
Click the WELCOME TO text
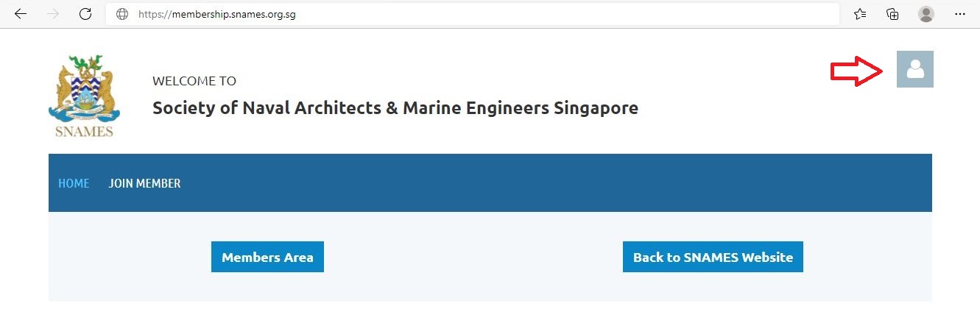coord(194,81)
